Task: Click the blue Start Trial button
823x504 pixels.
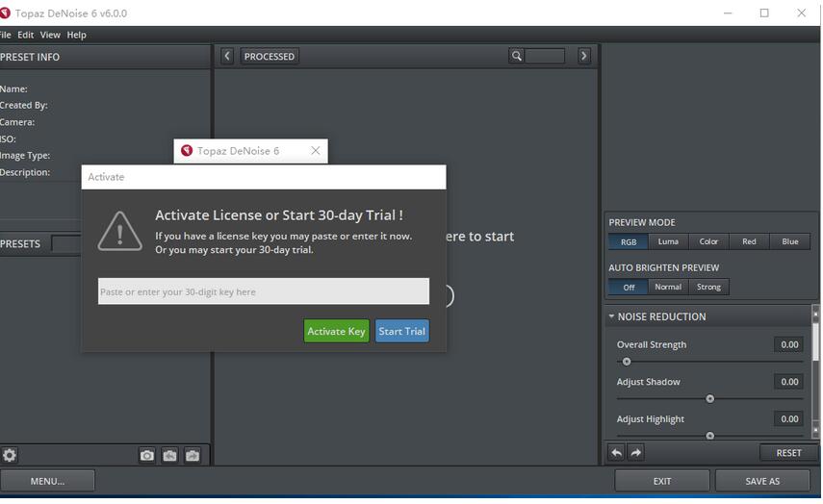Action: pyautogui.click(x=402, y=331)
